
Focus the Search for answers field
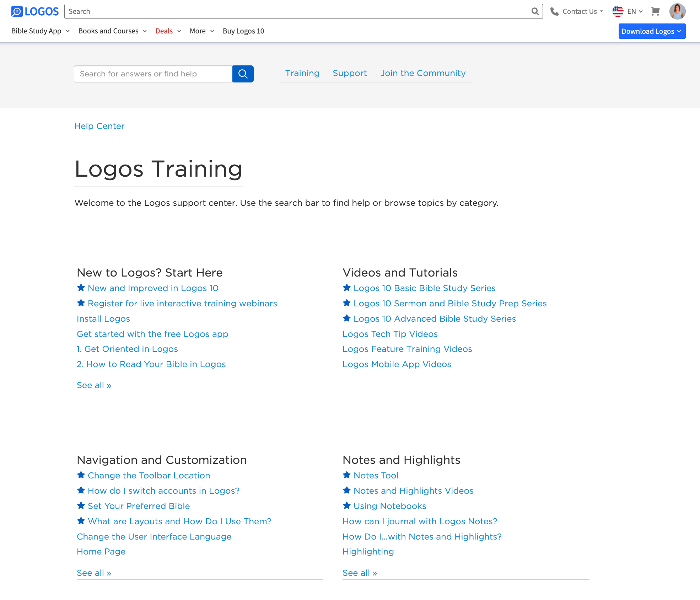pos(153,74)
